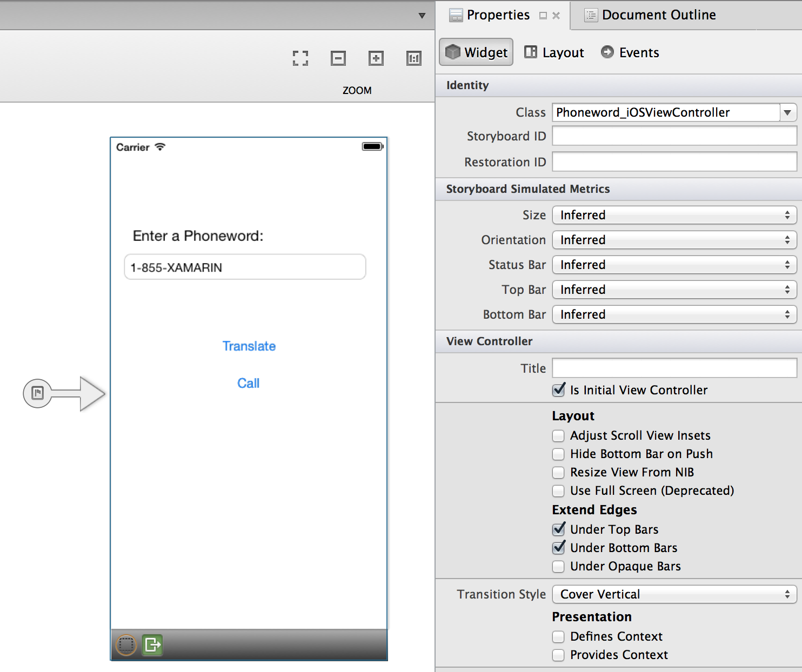Open the Events tab
802x672 pixels.
coord(630,52)
